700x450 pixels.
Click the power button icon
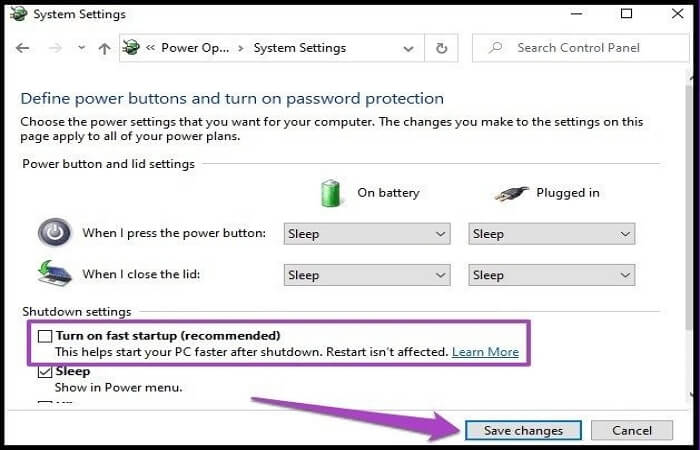pos(54,233)
